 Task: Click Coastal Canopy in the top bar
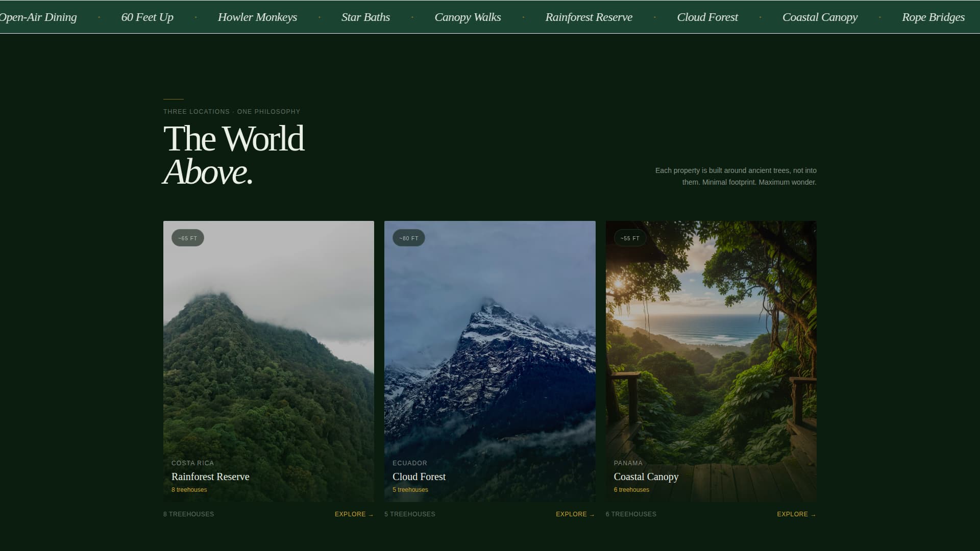pos(820,17)
